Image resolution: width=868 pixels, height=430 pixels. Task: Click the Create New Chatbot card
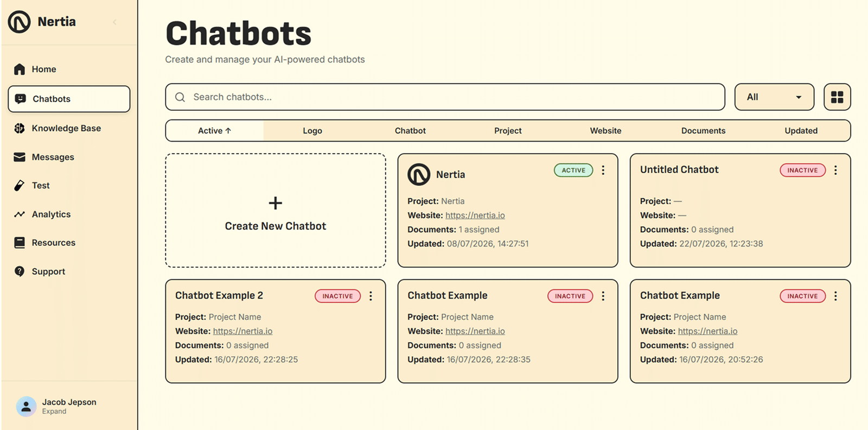(276, 211)
